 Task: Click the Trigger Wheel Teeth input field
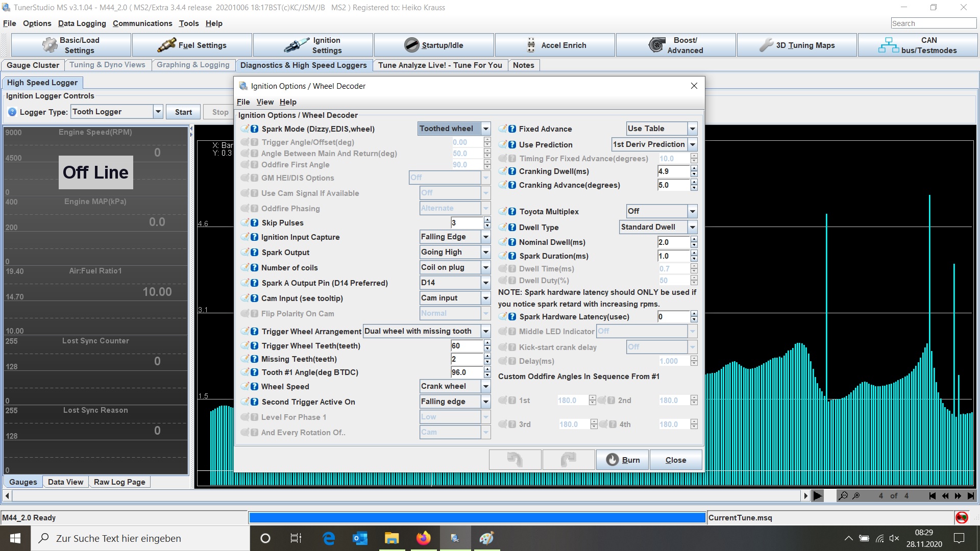(x=466, y=346)
